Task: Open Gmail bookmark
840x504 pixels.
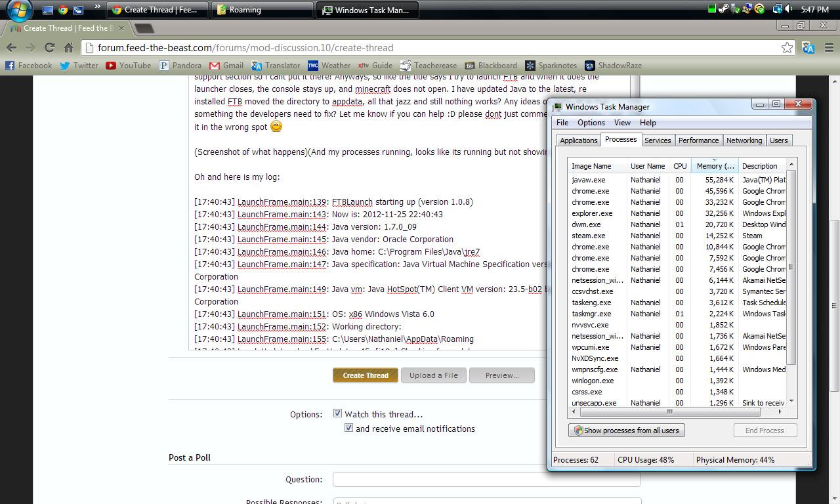Action: (x=226, y=66)
